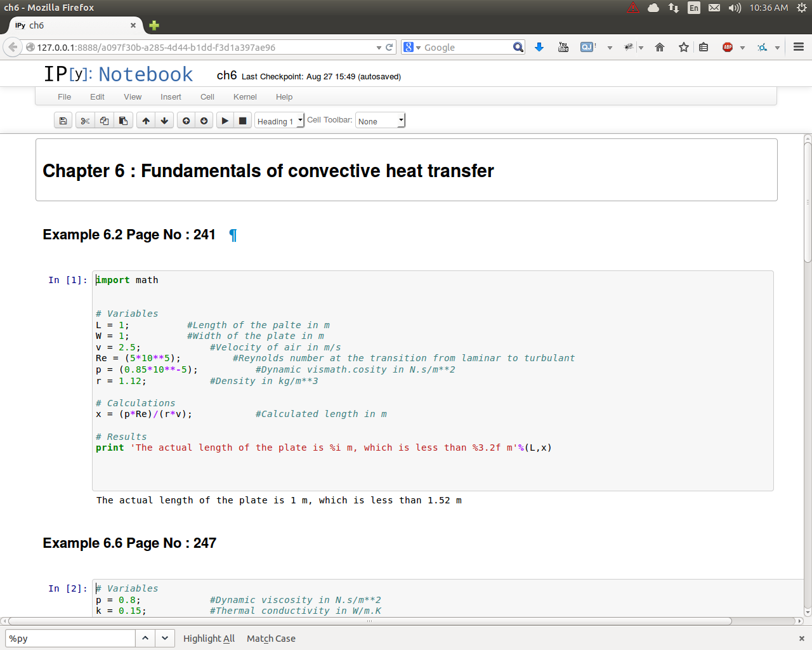
Task: Open the Insert menu
Action: coord(171,97)
